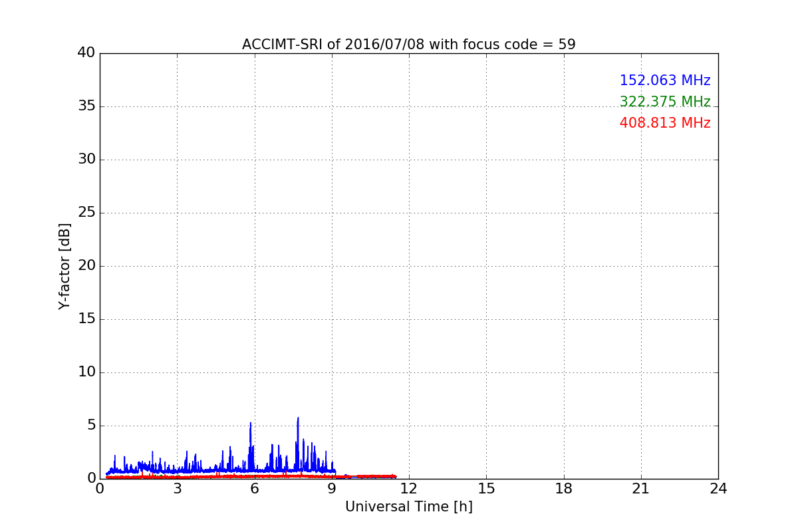Click the x-axis tick value 18
This screenshot has height=532, width=798.
click(x=564, y=489)
